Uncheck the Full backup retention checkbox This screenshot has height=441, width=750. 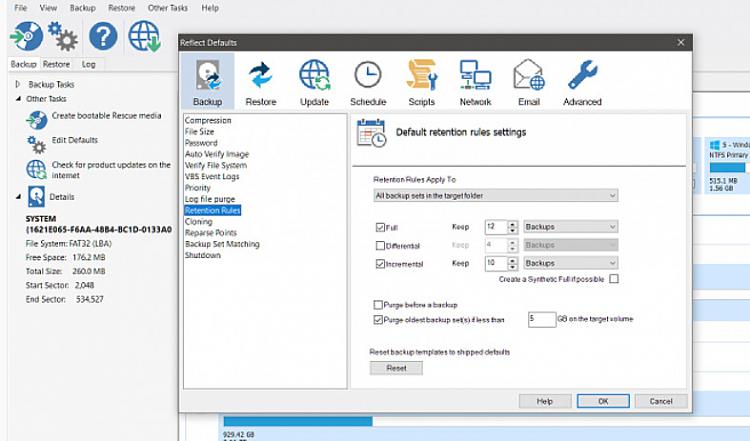379,227
